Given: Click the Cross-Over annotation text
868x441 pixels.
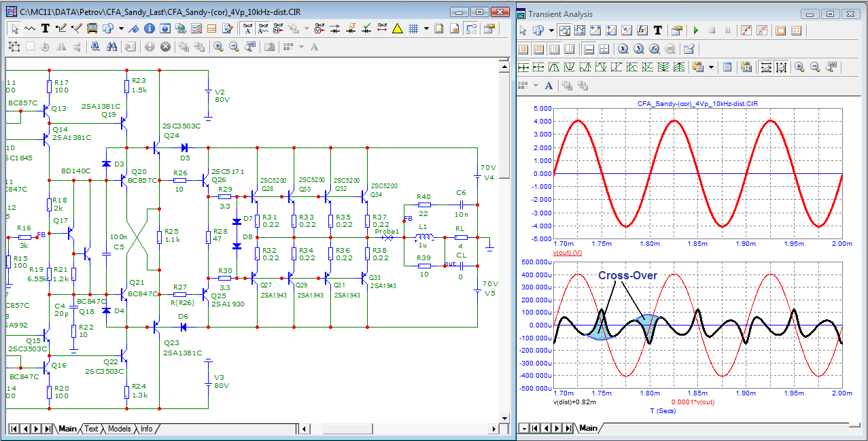Looking at the screenshot, I should [627, 275].
